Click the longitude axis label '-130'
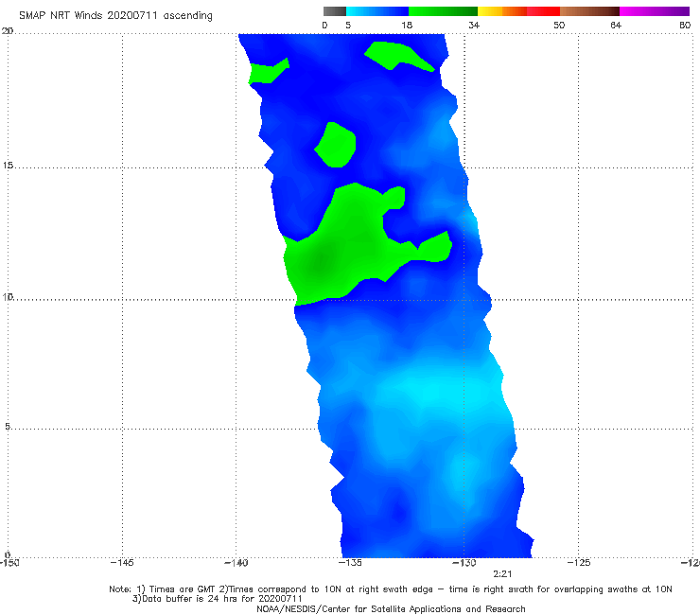The height and width of the screenshot is (615, 700). point(464,562)
